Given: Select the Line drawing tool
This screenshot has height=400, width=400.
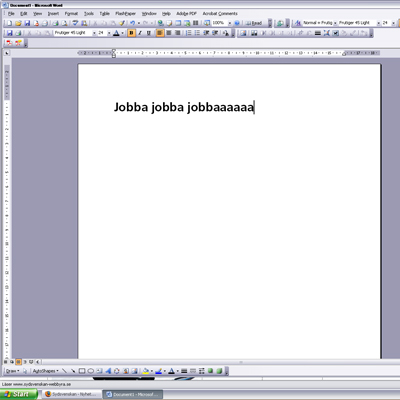Looking at the screenshot, I should click(64, 371).
